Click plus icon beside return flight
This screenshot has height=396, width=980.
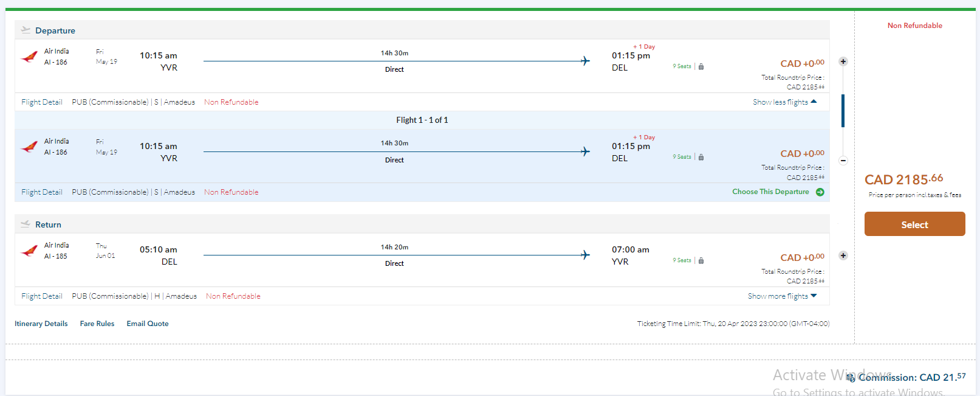[x=843, y=255]
